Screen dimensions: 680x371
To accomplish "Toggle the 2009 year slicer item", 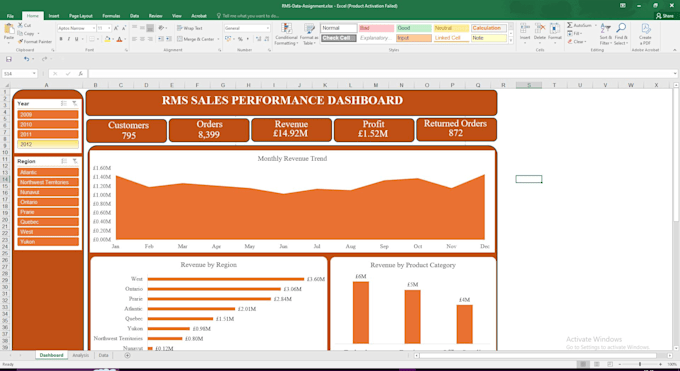I will click(x=48, y=115).
